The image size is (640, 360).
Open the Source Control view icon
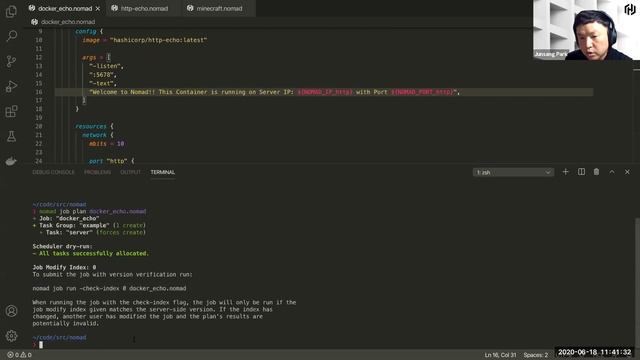(x=11, y=61)
